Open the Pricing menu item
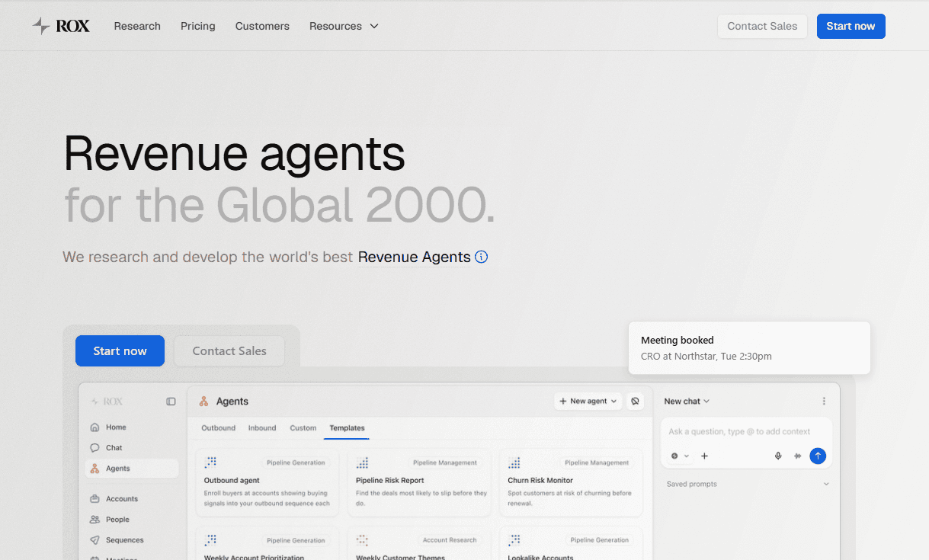929x560 pixels. [x=198, y=26]
